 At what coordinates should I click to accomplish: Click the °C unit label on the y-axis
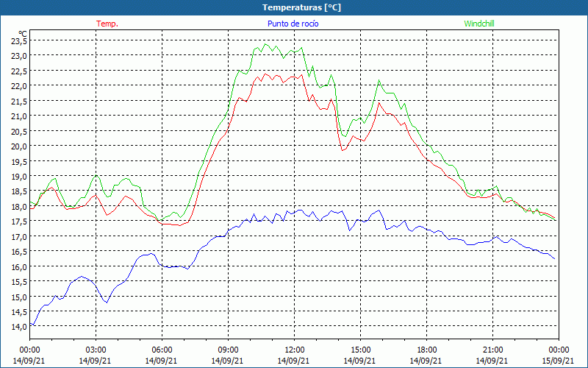pyautogui.click(x=23, y=34)
